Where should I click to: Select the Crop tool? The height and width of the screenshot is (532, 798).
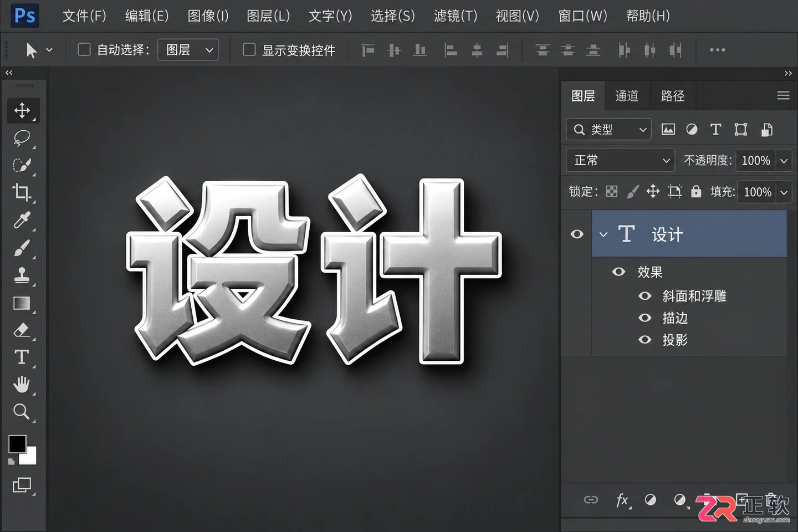[22, 192]
